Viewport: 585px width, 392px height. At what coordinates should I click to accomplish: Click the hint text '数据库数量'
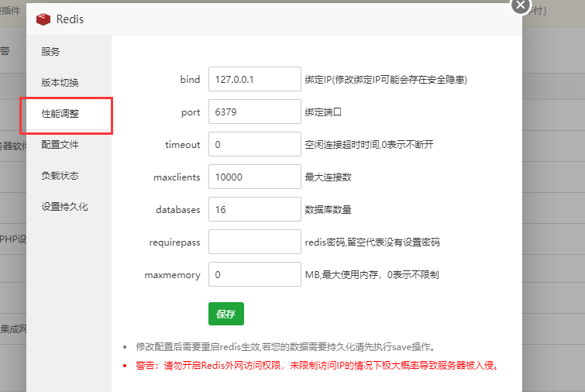click(x=328, y=210)
